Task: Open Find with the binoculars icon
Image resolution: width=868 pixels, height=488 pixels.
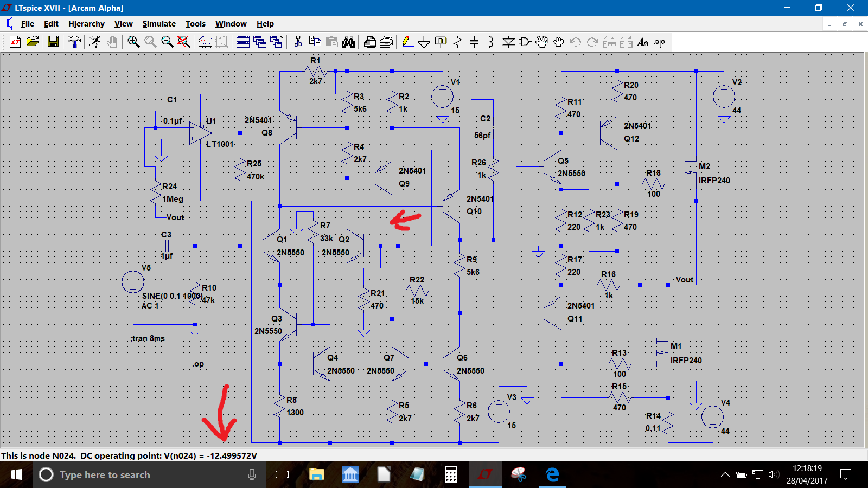Action: point(348,42)
